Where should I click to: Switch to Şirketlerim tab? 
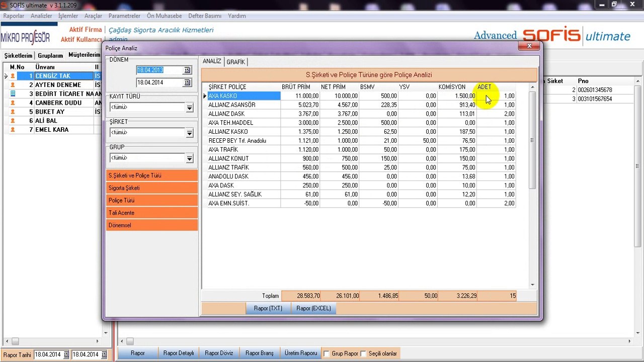(18, 56)
